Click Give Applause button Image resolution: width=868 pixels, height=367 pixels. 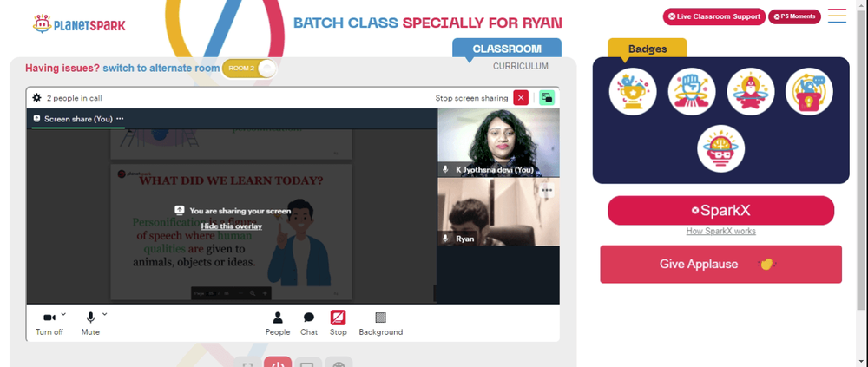(720, 264)
